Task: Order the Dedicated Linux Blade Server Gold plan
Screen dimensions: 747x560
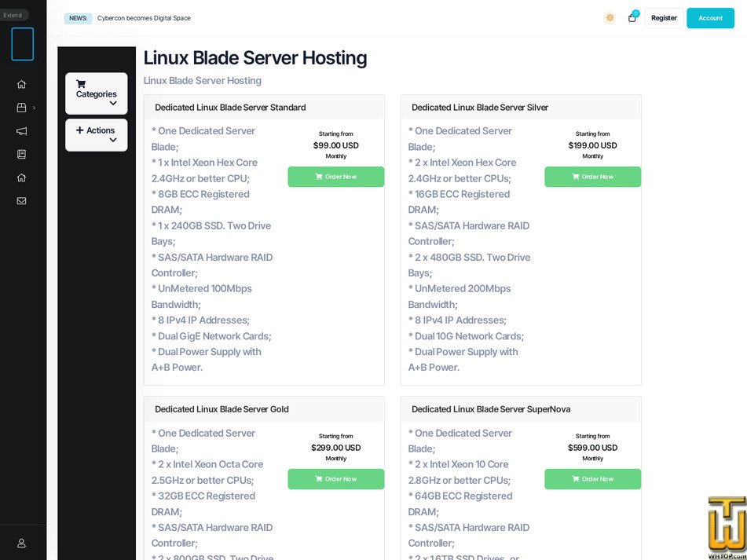Action: 335,479
